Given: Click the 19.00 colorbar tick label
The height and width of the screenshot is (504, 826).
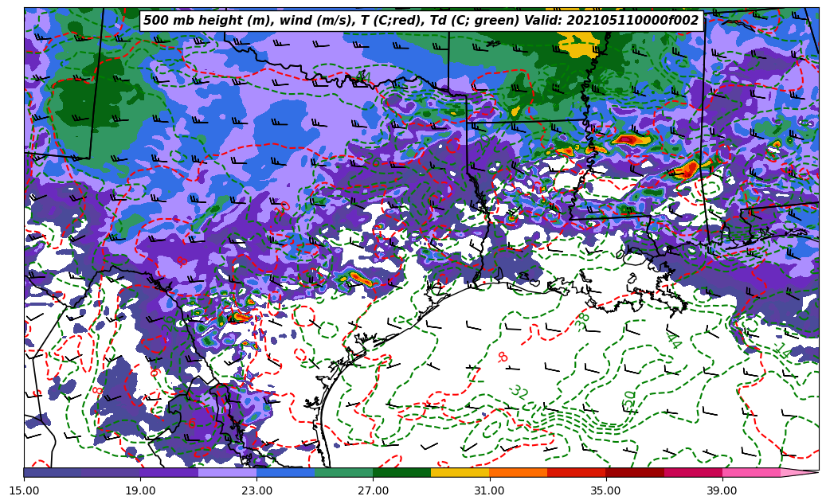Looking at the screenshot, I should (140, 490).
